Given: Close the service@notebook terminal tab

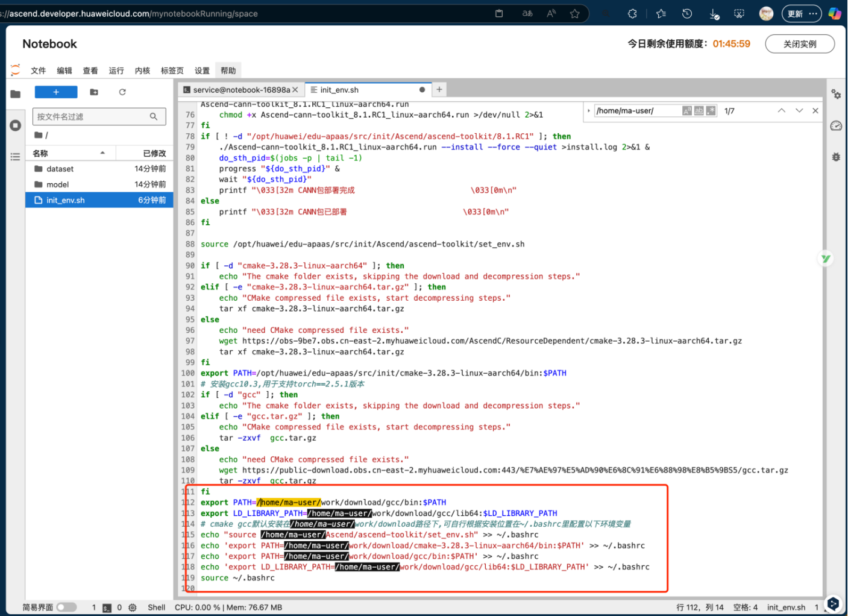Looking at the screenshot, I should tap(295, 90).
